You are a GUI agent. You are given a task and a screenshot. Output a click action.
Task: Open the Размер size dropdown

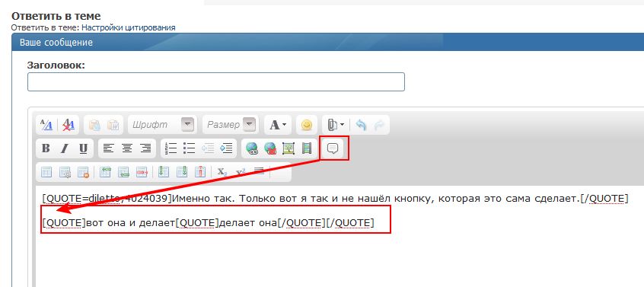click(231, 124)
